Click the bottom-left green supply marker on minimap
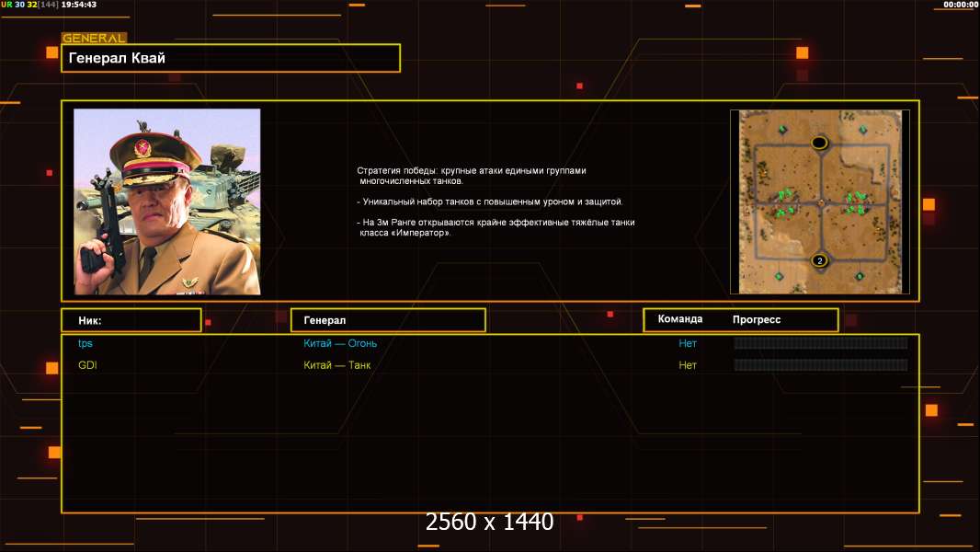 tap(780, 275)
